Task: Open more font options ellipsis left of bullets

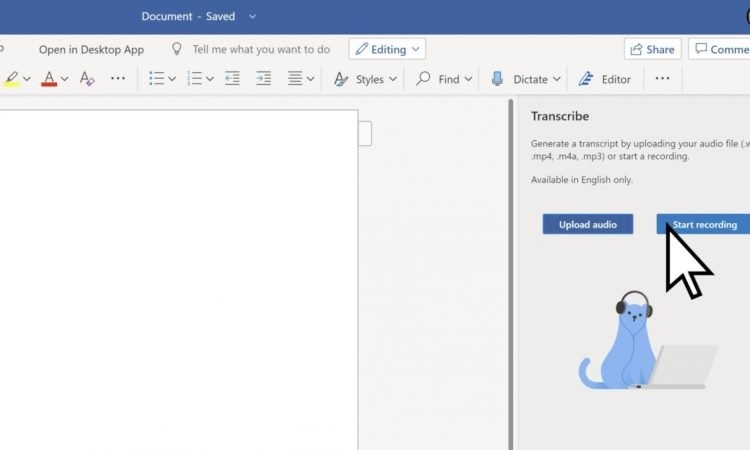Action: (x=118, y=78)
